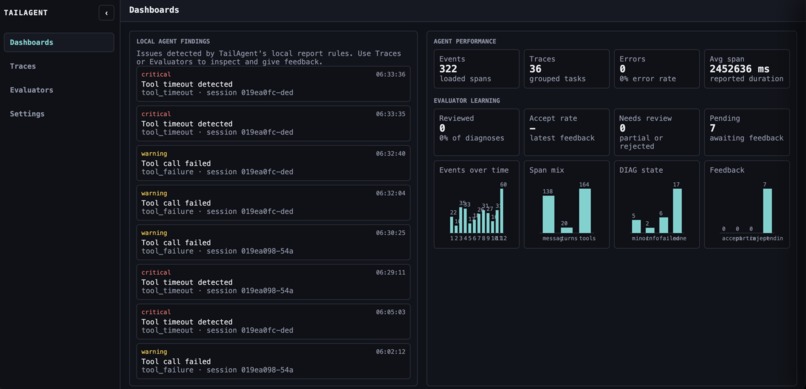
Task: Click the Errors card showing 0
Action: 656,69
